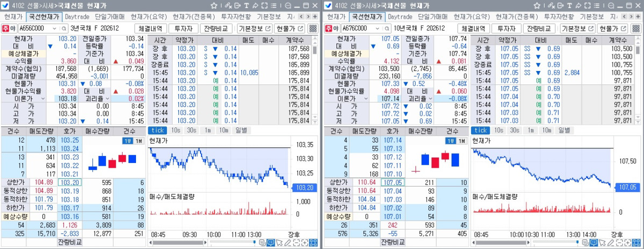The image size is (644, 249).
Task: Click 현물가 link button in 10년국채 window
Action: pyautogui.click(x=613, y=29)
